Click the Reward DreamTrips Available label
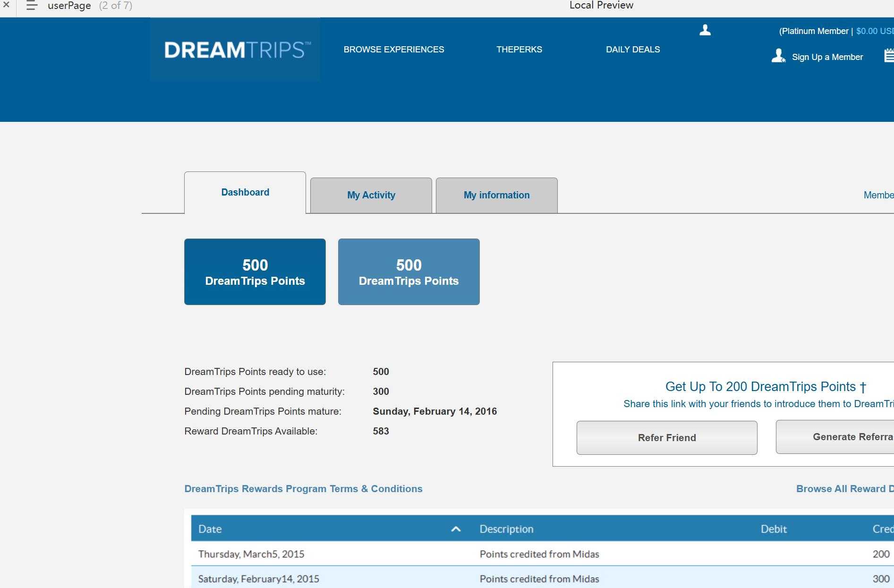This screenshot has width=894, height=588. coord(251,431)
